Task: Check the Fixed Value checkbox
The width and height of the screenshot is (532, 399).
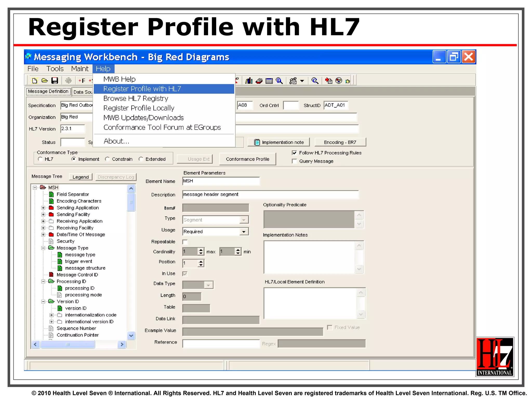Action: tap(330, 328)
